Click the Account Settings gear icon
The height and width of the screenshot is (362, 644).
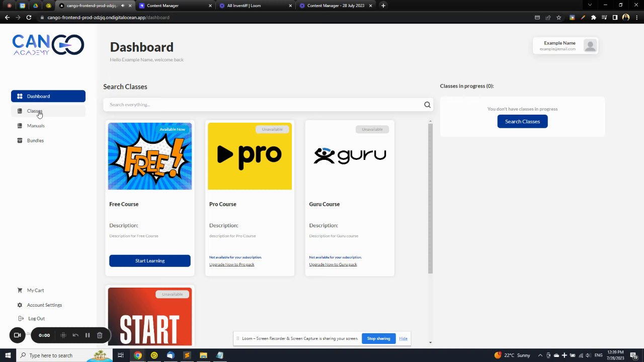[x=20, y=305]
